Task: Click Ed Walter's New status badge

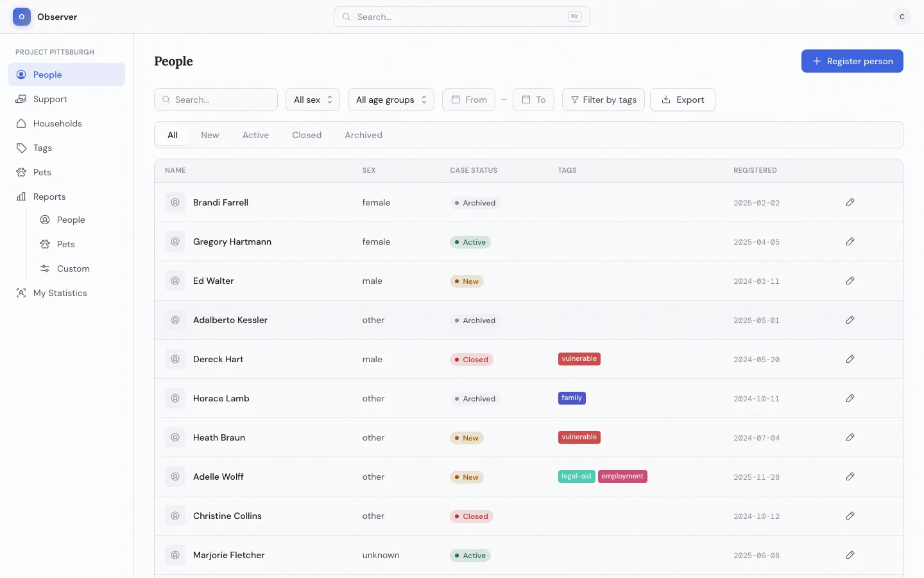Action: tap(466, 281)
